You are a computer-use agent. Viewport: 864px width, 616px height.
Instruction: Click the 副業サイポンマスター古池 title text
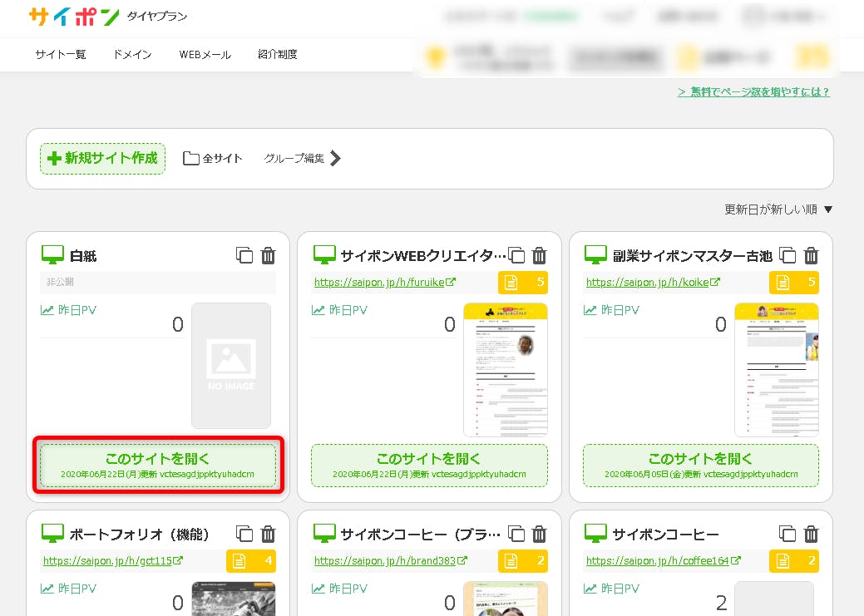point(693,256)
